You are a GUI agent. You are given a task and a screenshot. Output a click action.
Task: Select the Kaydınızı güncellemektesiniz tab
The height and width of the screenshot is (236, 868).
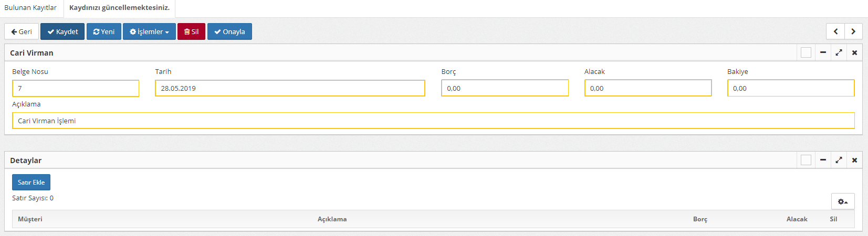point(119,8)
